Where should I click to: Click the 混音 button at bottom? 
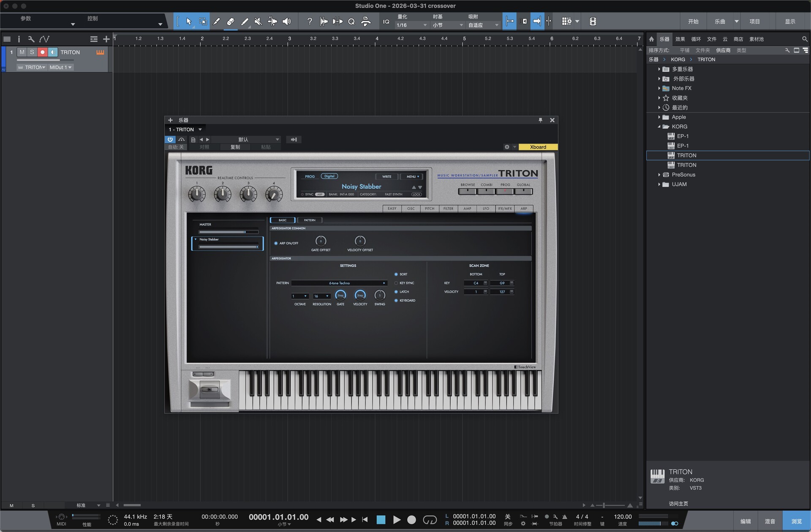coord(770,521)
